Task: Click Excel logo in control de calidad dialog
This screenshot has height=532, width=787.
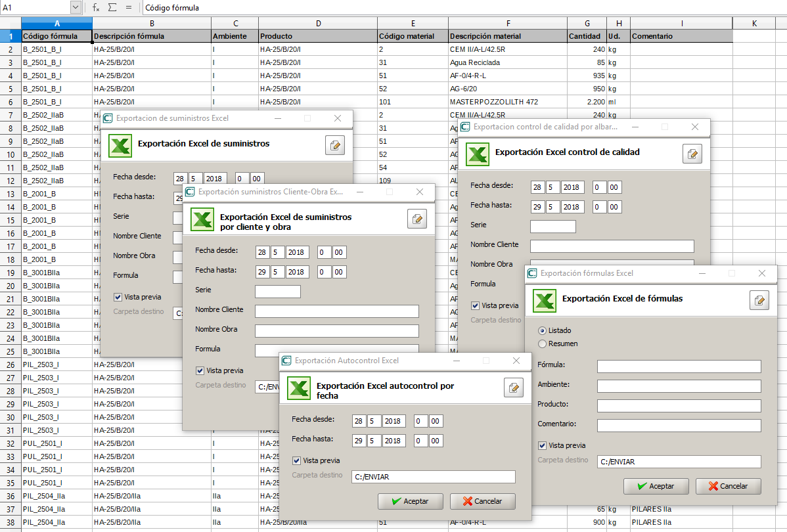Action: click(478, 154)
